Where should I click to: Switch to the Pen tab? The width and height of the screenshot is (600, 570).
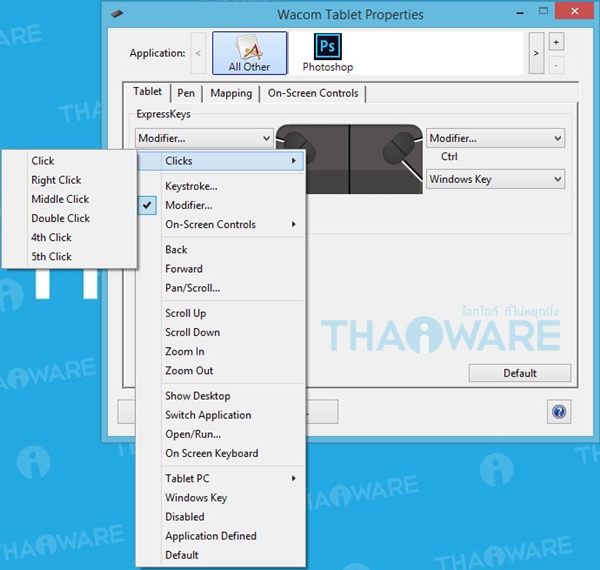coord(186,93)
